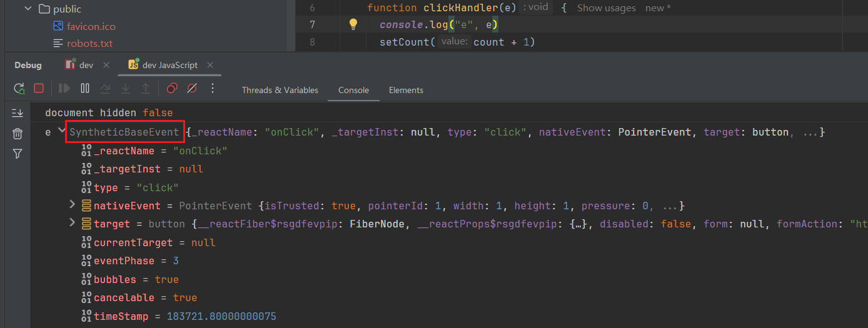The width and height of the screenshot is (868, 328).
Task: Click the Step Over icon
Action: (105, 89)
